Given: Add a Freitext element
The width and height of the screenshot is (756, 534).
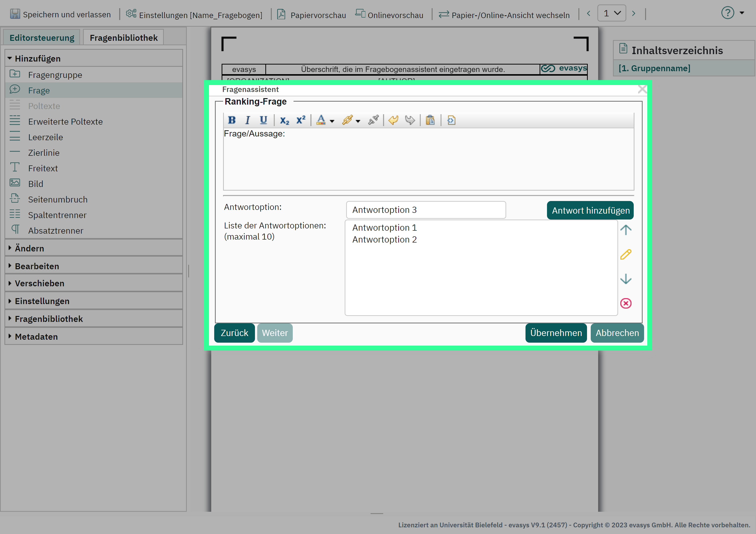Looking at the screenshot, I should click(43, 168).
